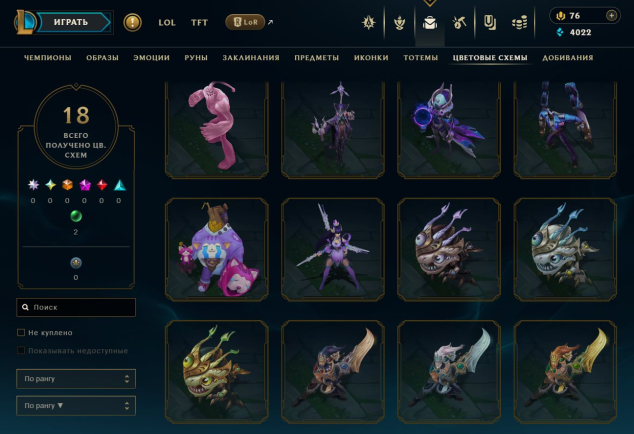Add RP with the plus icon
The width and height of the screenshot is (634, 434).
pyautogui.click(x=611, y=15)
